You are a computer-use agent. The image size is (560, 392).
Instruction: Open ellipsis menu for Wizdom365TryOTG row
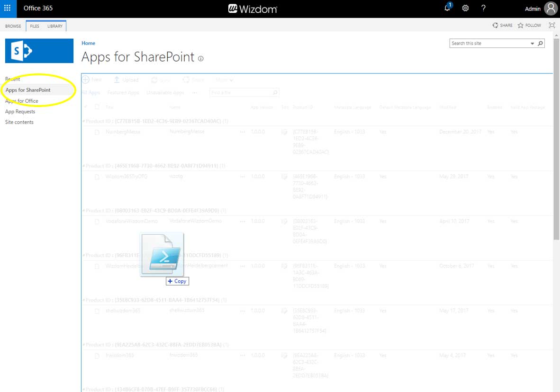pyautogui.click(x=243, y=177)
